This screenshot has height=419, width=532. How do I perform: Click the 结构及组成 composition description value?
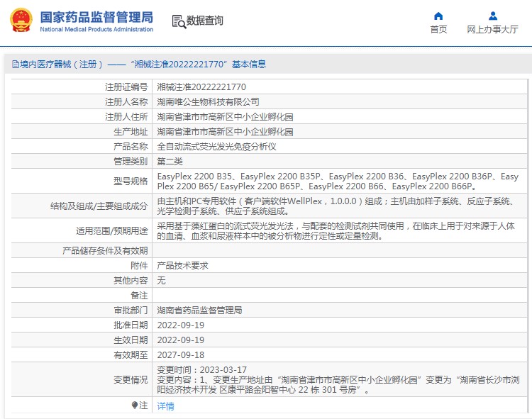pos(336,206)
